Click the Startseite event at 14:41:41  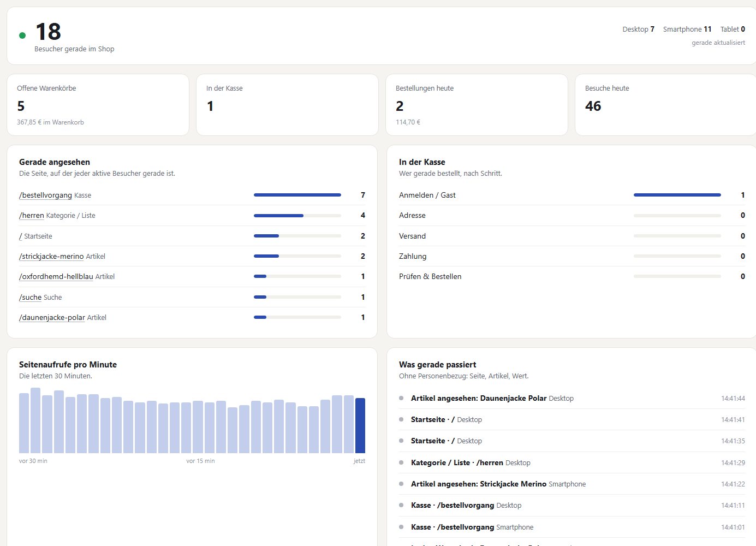(572, 420)
